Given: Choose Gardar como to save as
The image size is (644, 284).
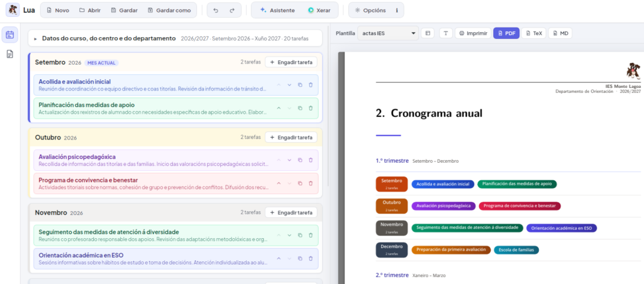Looking at the screenshot, I should tap(169, 10).
